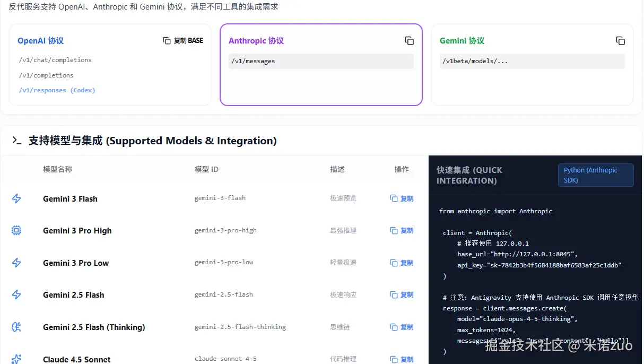Click the copy icon on Anthropic protocol card
Screen dimensions: 644x364
(409, 41)
